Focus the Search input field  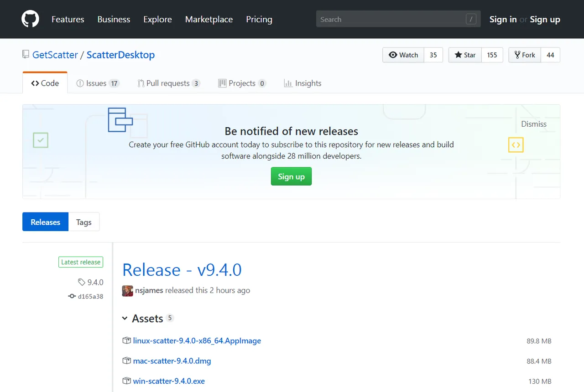398,19
